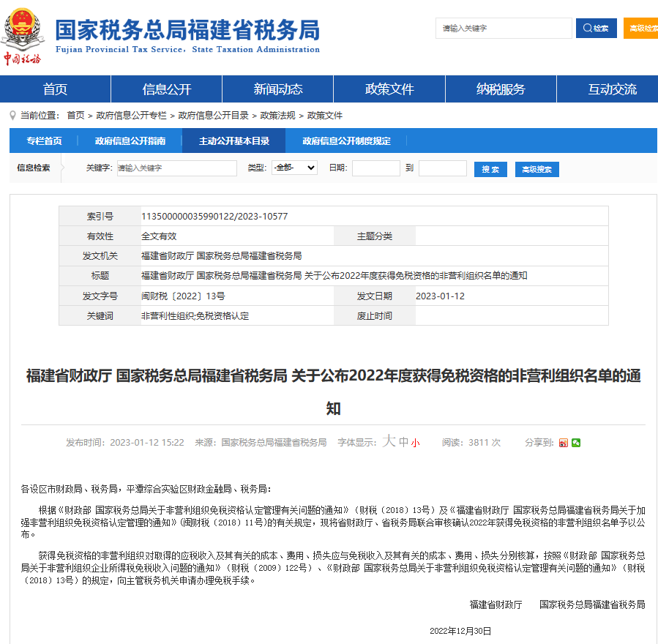
Task: Open the 类型 dropdown showing -全部-
Action: (294, 168)
